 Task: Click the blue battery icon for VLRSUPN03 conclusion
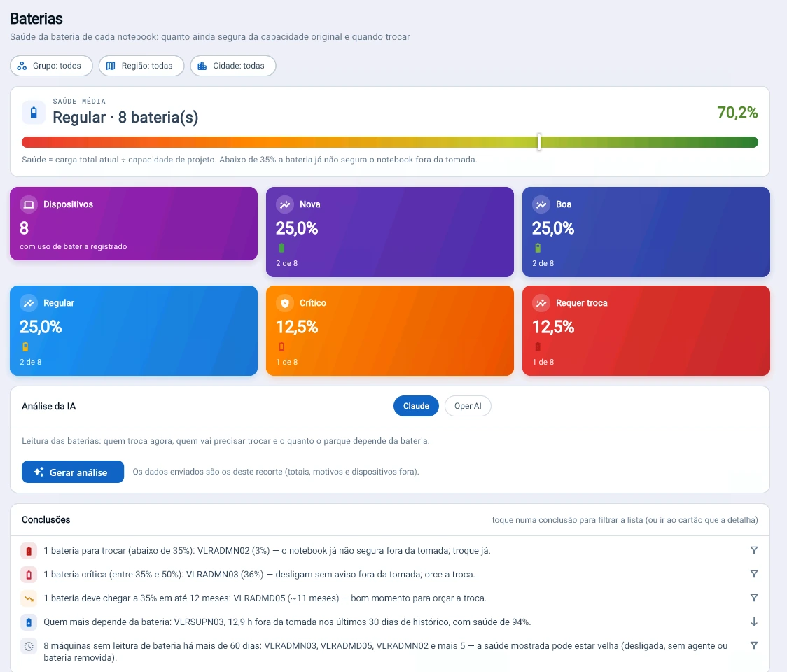[29, 622]
